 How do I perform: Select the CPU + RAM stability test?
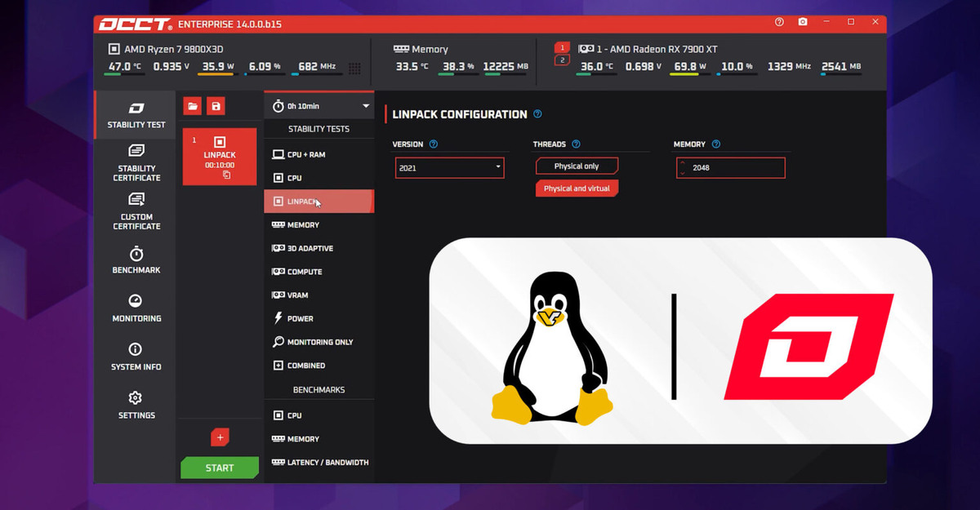pos(318,154)
